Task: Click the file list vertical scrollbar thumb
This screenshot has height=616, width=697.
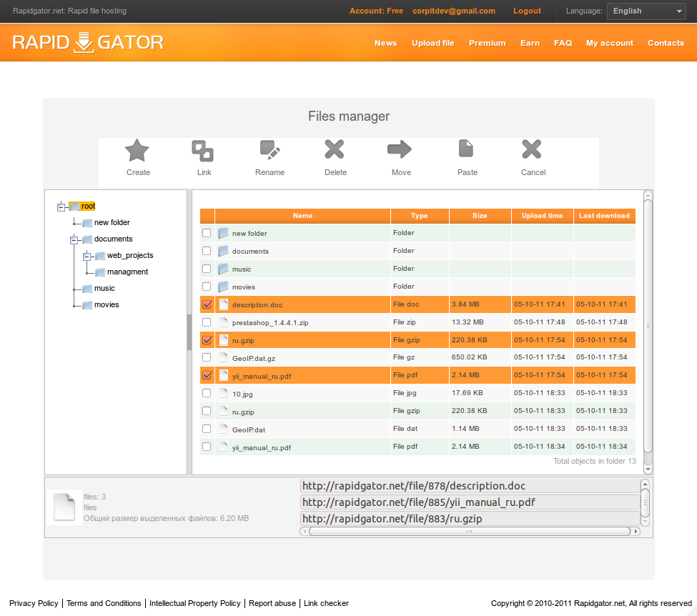Action: [x=648, y=326]
